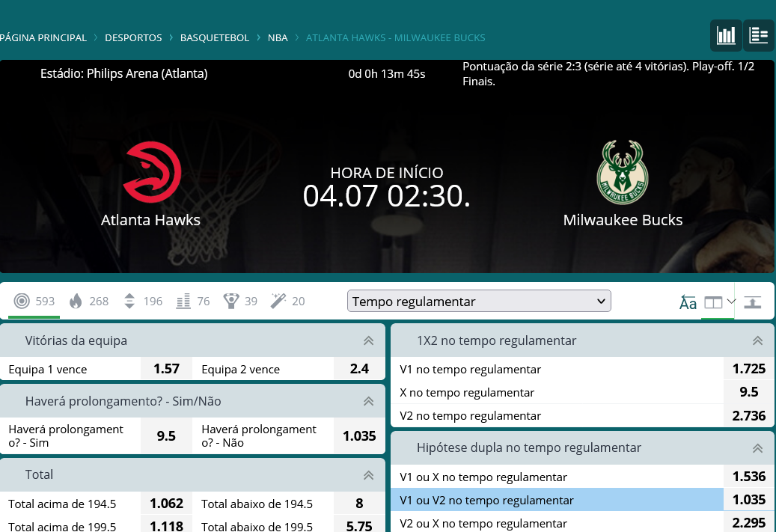776x532 pixels.
Task: Bet on Equipa 2 vence at 2.4
Action: pos(359,369)
